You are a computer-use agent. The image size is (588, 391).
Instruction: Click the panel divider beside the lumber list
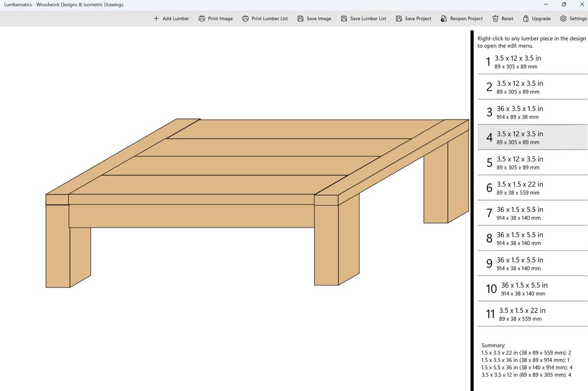click(472, 211)
